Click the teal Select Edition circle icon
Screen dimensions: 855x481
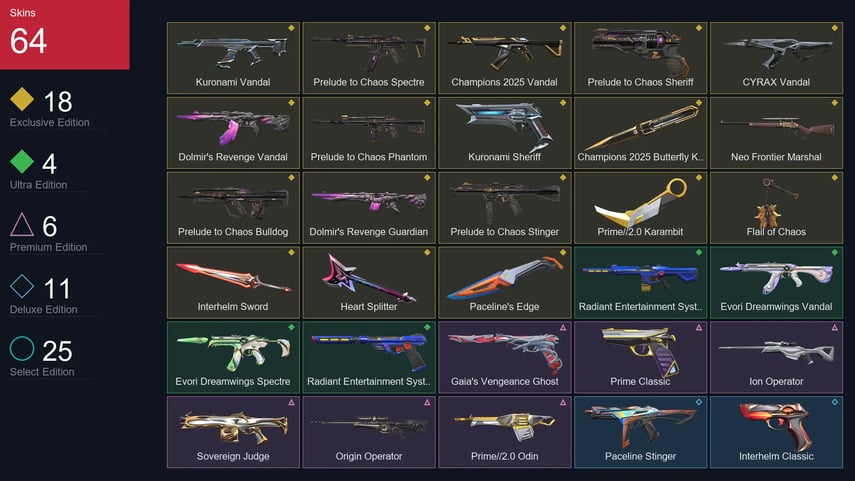[x=22, y=348]
